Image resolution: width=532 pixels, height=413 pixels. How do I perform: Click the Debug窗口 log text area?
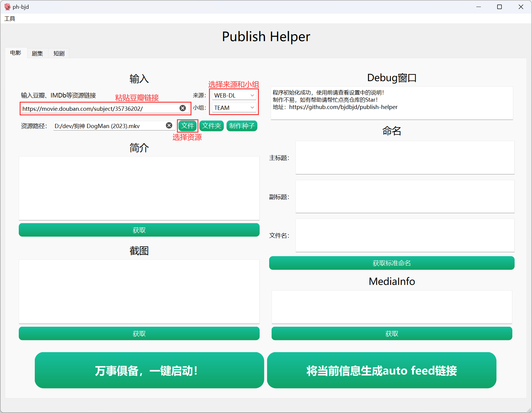[392, 103]
